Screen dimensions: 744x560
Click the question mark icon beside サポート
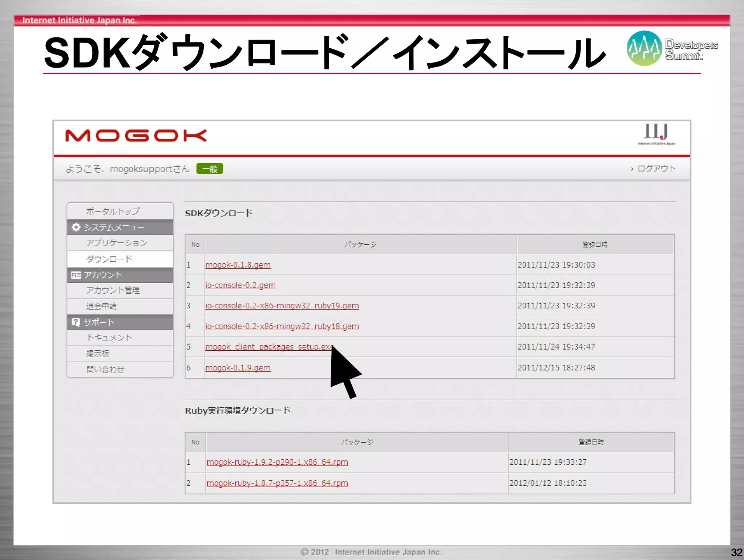76,322
